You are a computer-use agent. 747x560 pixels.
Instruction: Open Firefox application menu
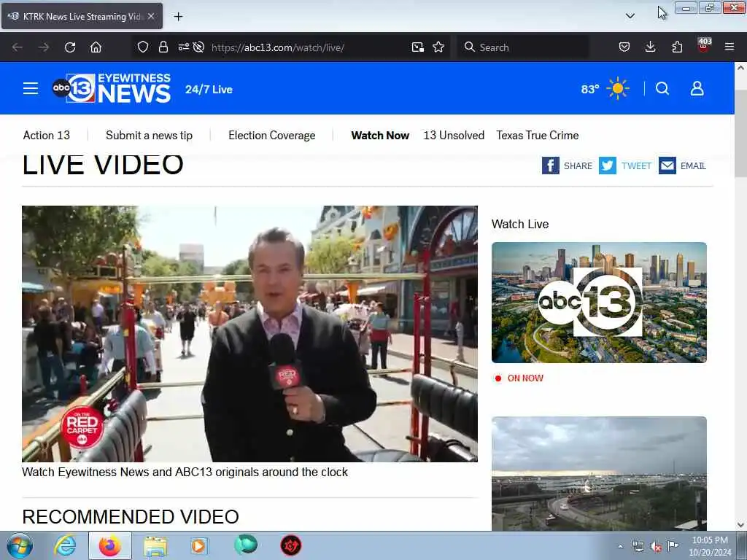pos(729,47)
